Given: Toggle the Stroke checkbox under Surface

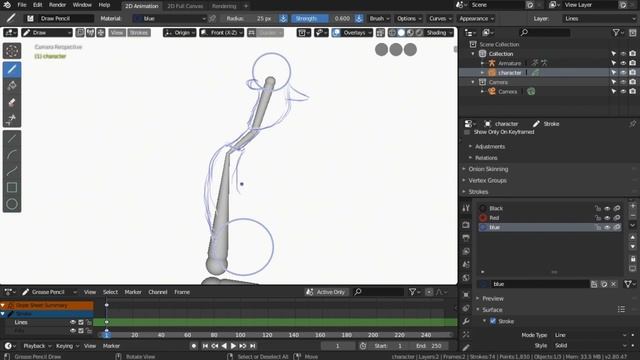Looking at the screenshot, I should [x=493, y=321].
